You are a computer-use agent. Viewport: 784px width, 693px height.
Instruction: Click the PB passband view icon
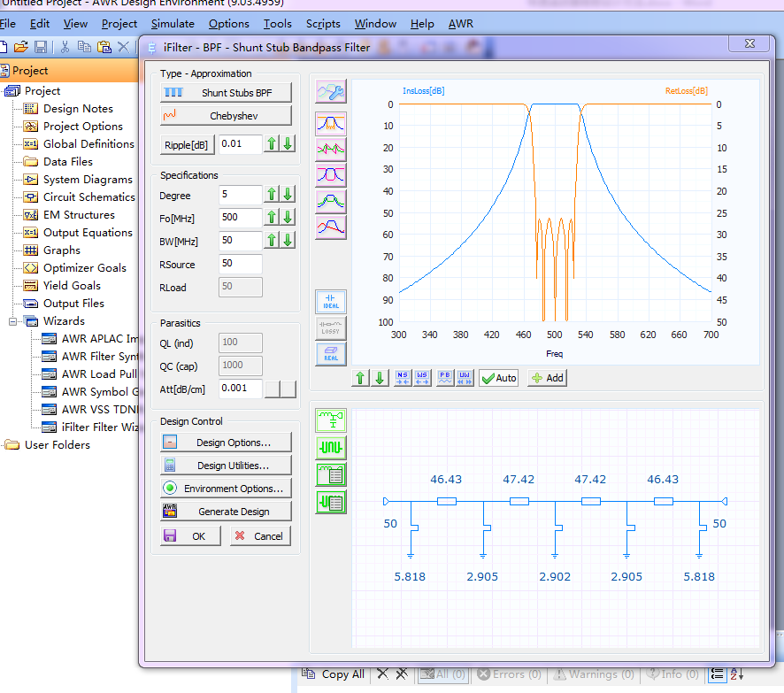[445, 378]
